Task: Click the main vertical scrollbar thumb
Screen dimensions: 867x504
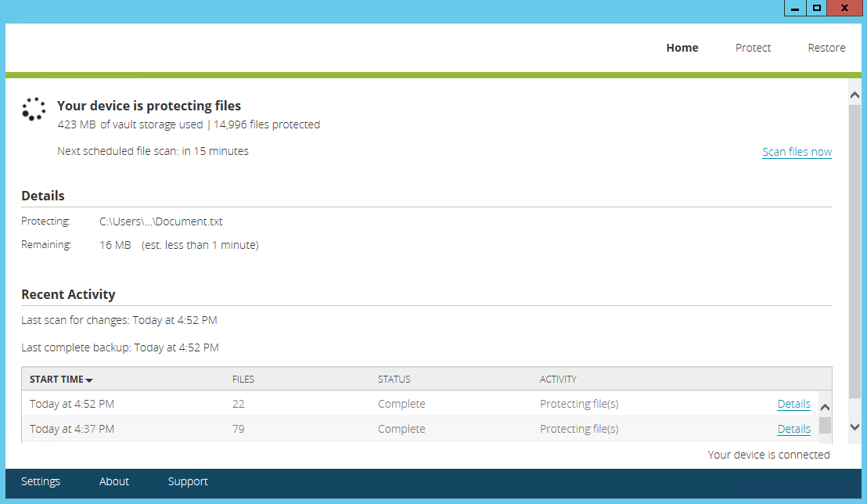Action: click(854, 250)
